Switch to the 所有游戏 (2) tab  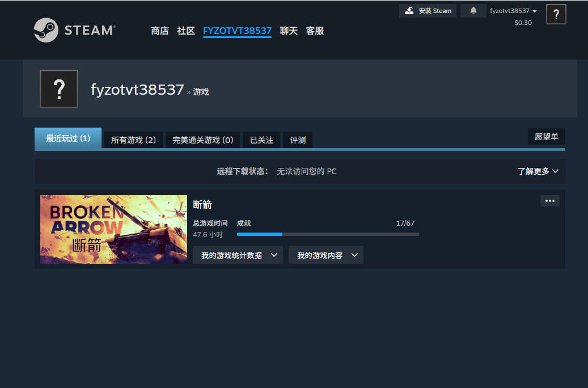(x=133, y=140)
